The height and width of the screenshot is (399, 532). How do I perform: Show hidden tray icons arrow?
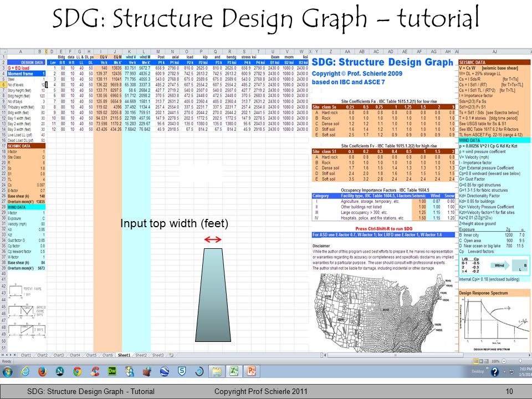pyautogui.click(x=505, y=372)
